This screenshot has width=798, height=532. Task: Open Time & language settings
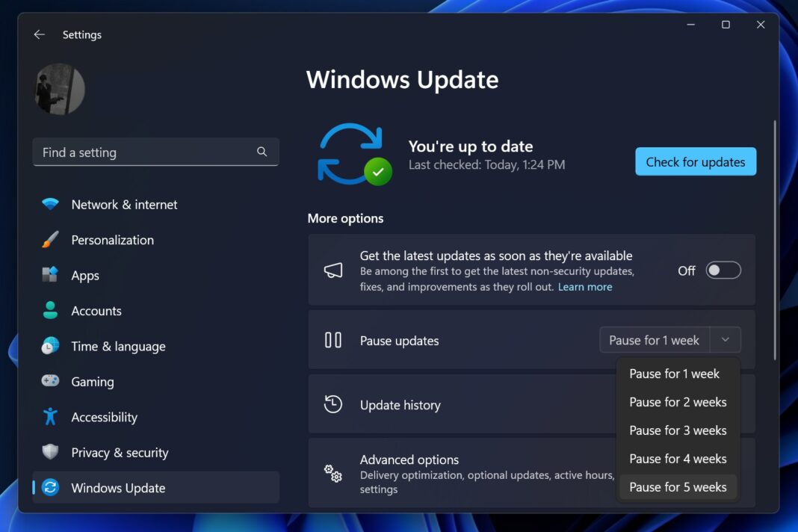(x=155, y=346)
